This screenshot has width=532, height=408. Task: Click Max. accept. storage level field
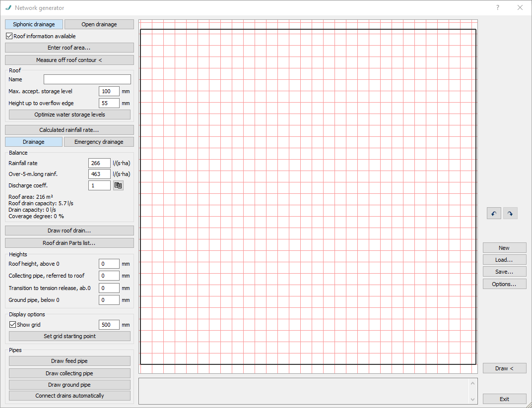(109, 91)
